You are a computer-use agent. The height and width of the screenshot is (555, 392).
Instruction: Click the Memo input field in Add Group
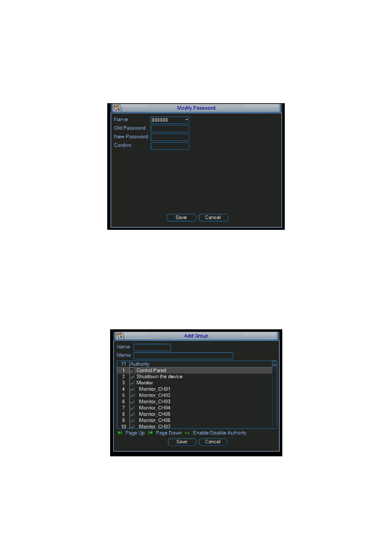[183, 356]
